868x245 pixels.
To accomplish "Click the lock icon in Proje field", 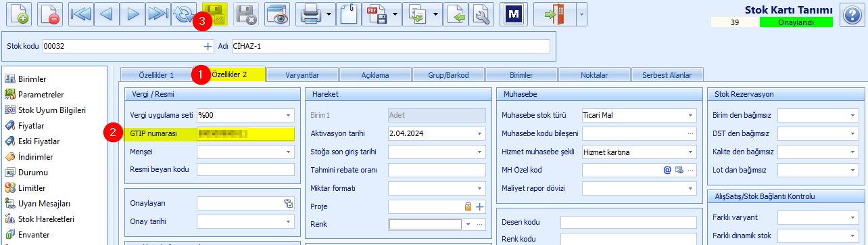I will (468, 206).
